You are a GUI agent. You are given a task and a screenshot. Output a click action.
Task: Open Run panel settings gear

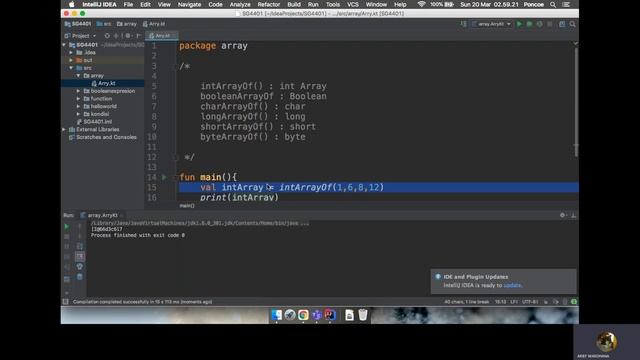[562, 215]
